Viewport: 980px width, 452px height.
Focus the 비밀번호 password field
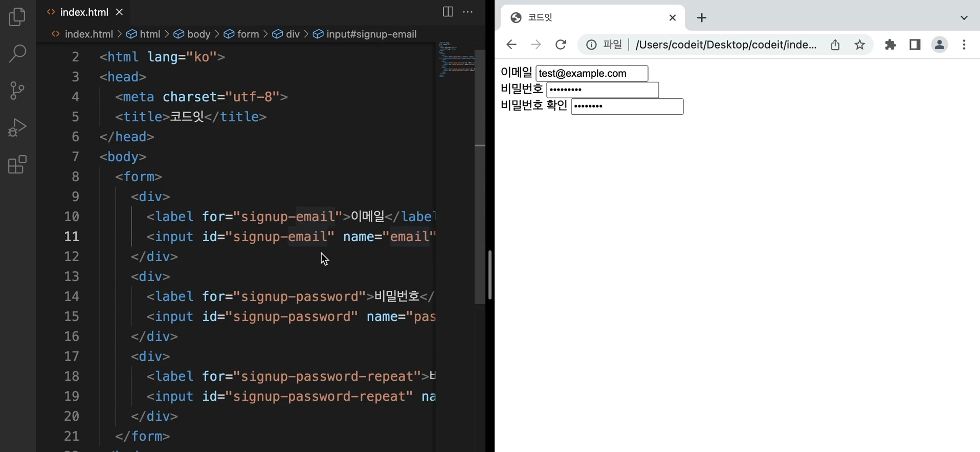click(603, 90)
